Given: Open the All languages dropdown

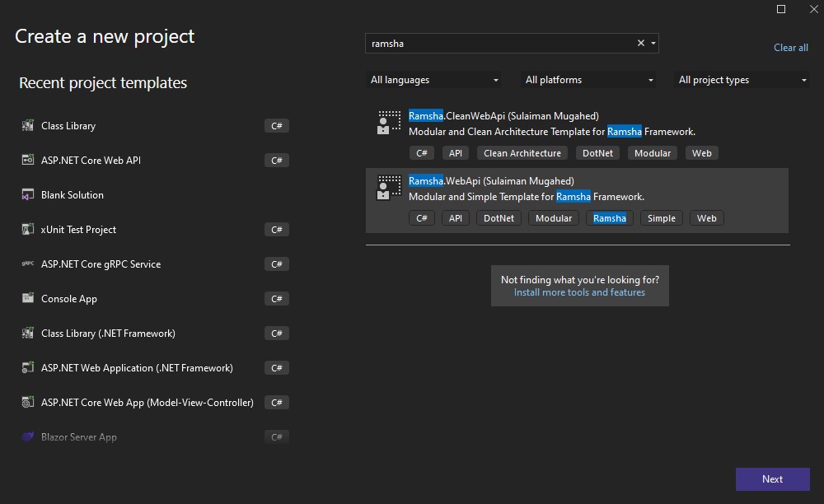Looking at the screenshot, I should tap(433, 79).
